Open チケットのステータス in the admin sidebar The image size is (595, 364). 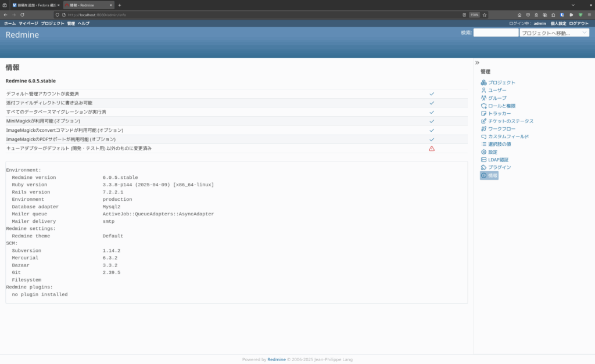507,121
